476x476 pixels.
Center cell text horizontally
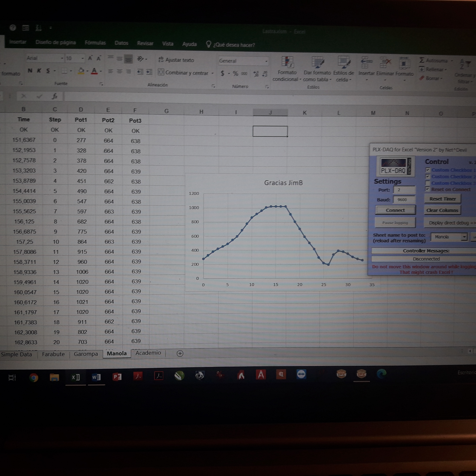(x=119, y=71)
